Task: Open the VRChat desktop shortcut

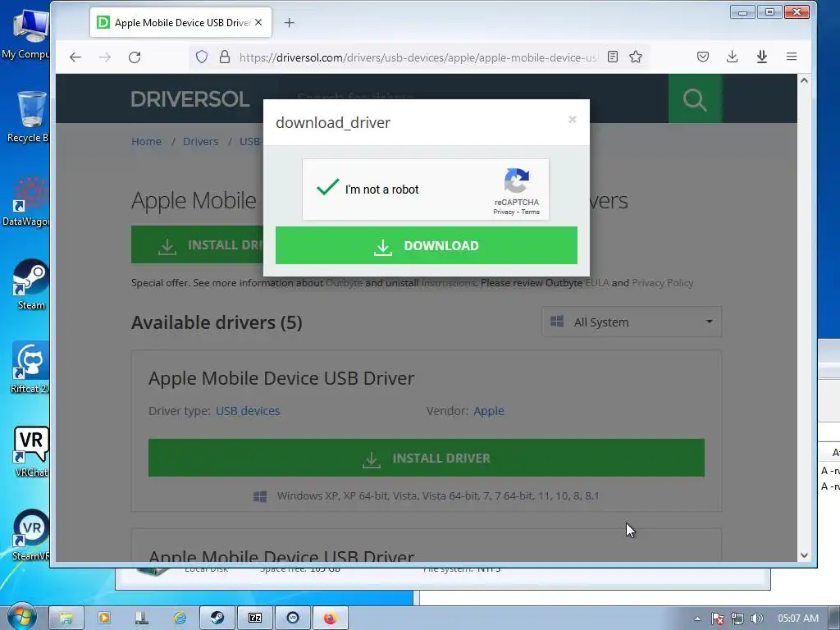Action: 31,452
